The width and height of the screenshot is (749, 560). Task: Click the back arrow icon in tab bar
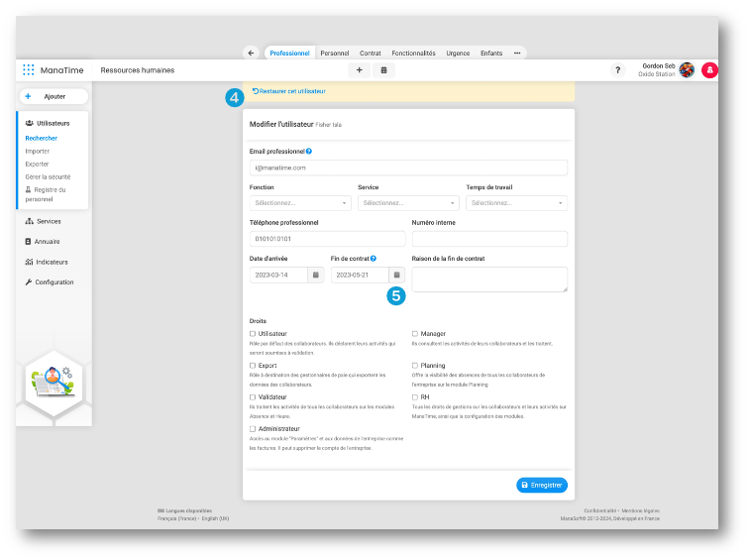[251, 53]
